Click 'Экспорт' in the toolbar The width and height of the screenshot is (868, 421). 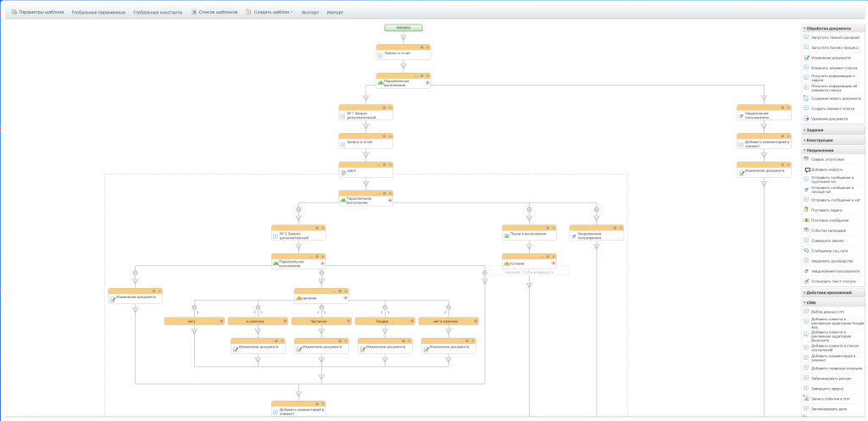tap(310, 13)
